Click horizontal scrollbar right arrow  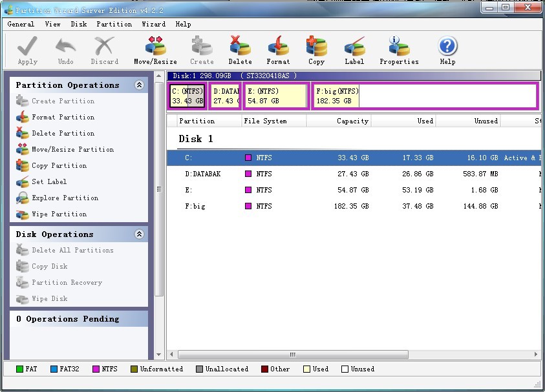[535, 355]
